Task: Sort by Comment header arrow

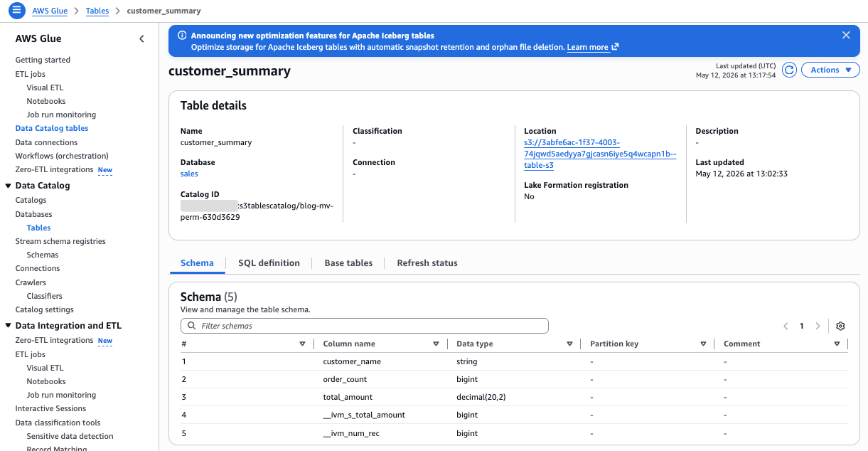Action: (x=837, y=344)
